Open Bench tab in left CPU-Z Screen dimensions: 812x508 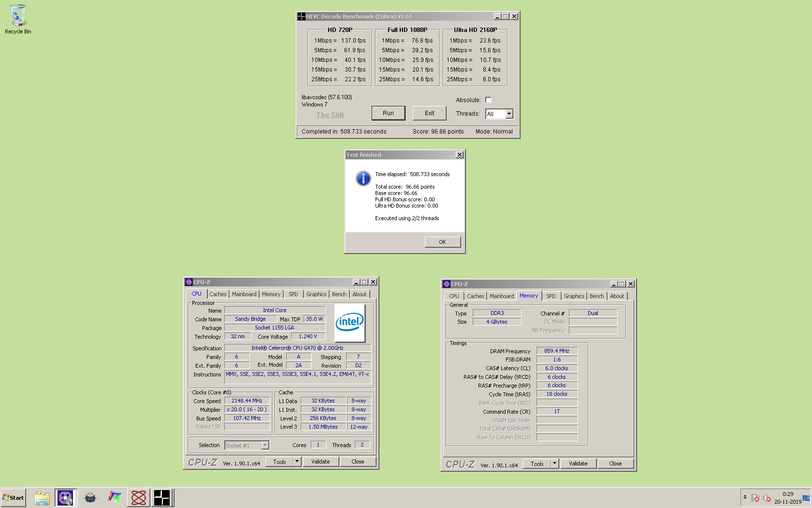(x=339, y=294)
